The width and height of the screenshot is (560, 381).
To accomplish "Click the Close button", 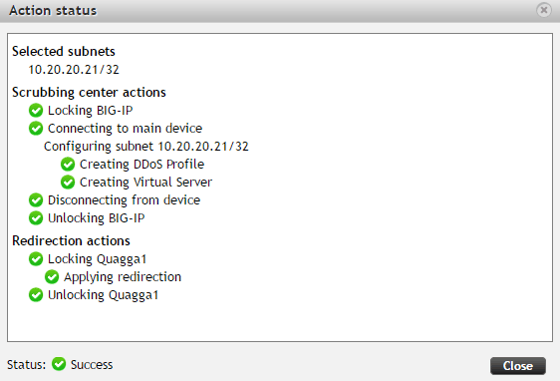I will pos(518,366).
